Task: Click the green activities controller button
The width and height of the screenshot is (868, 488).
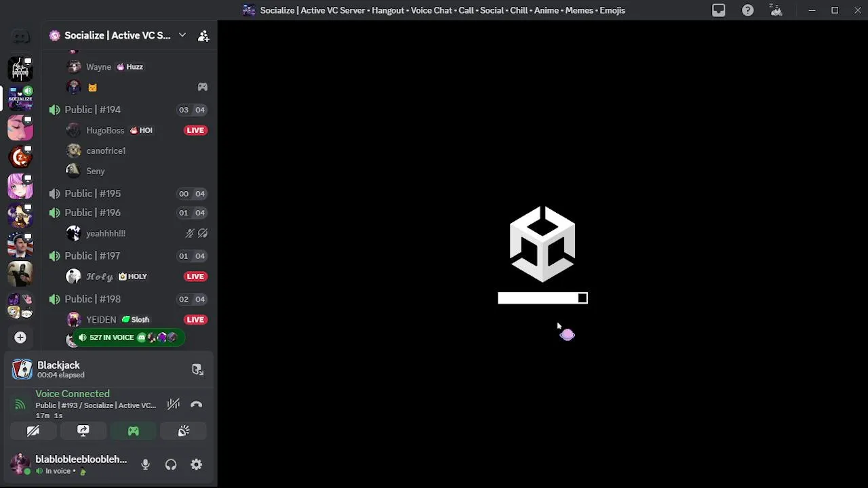Action: pos(133,431)
